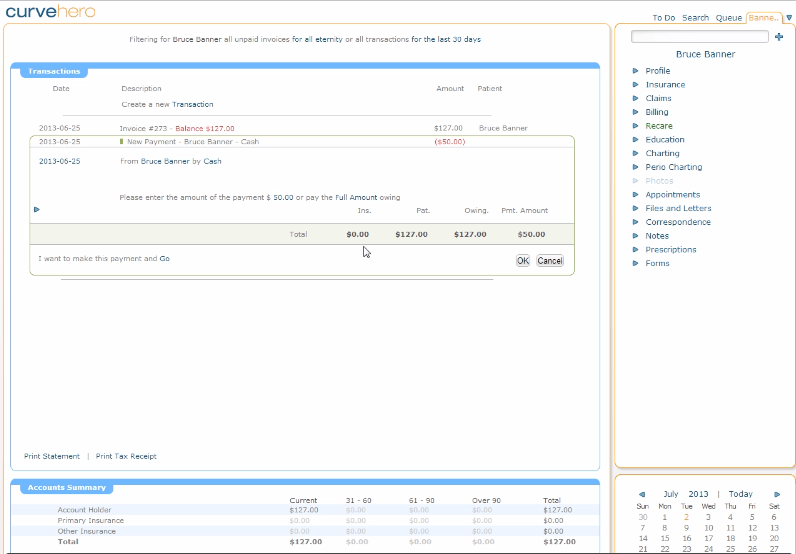Select the highlighted calendar date 2
796x554 pixels.
tap(686, 517)
